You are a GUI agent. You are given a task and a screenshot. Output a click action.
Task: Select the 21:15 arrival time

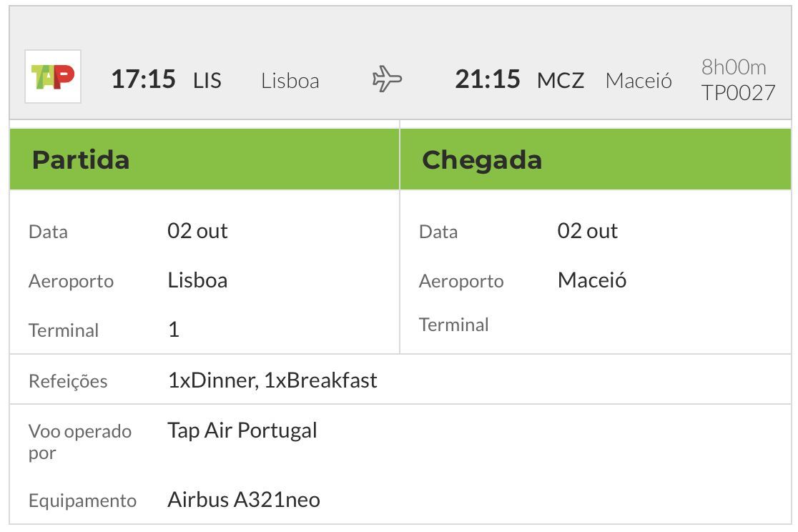[x=488, y=79]
